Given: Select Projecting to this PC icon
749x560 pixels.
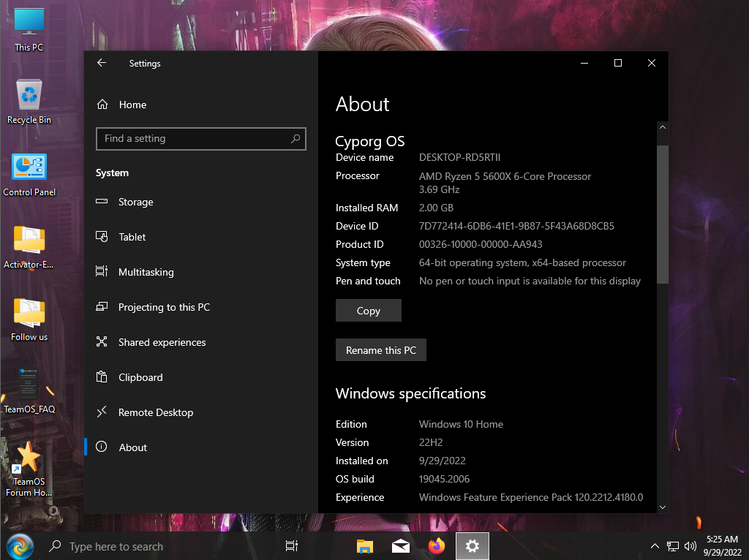Looking at the screenshot, I should click(102, 307).
